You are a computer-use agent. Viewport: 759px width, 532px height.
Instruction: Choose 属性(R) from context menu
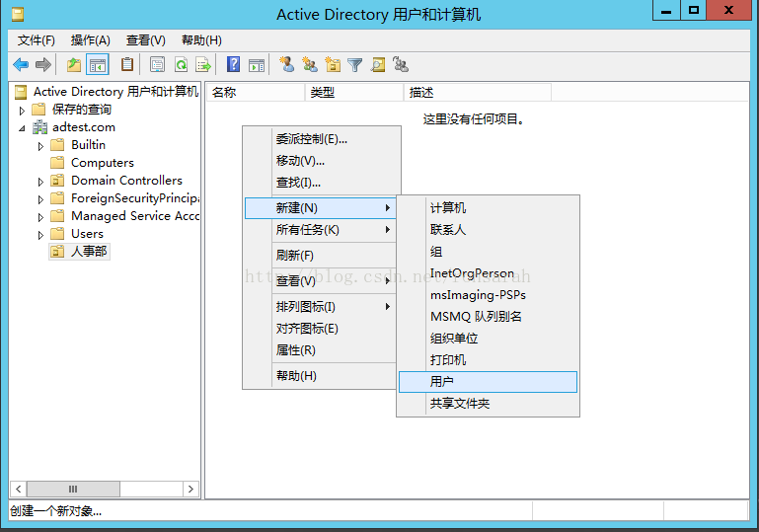(x=321, y=350)
